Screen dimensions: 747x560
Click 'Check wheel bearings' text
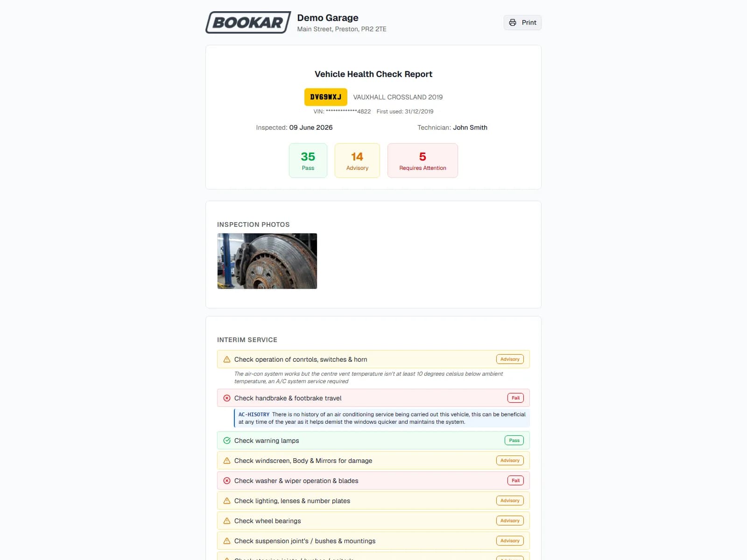pos(268,521)
